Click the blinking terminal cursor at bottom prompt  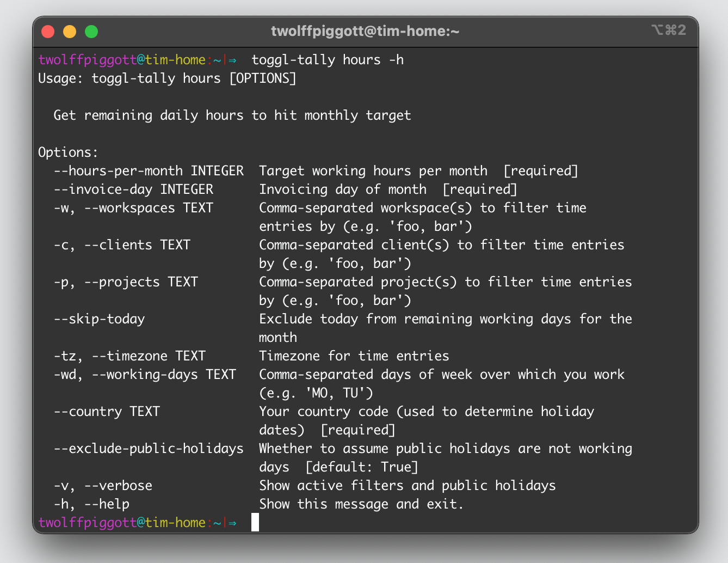coord(255,522)
